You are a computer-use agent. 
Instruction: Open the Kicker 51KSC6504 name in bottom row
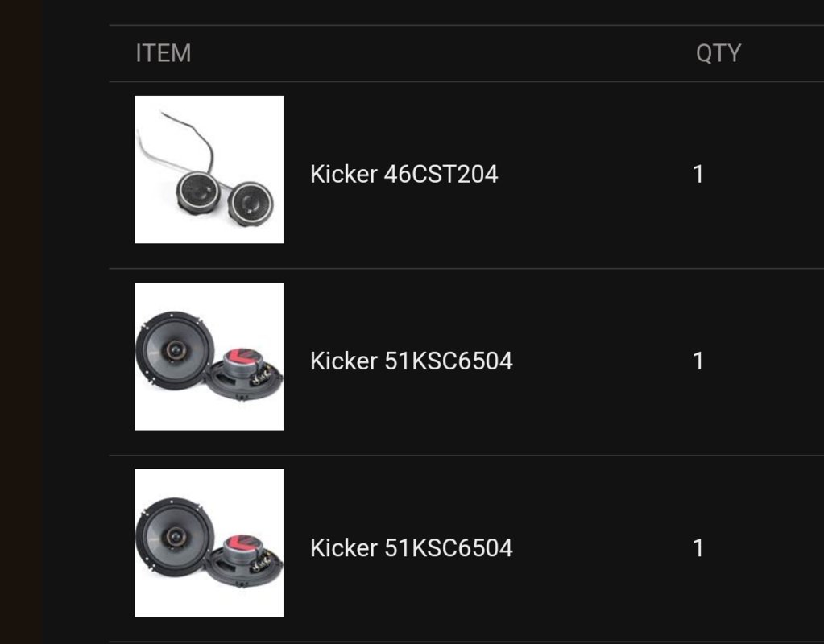click(x=411, y=548)
